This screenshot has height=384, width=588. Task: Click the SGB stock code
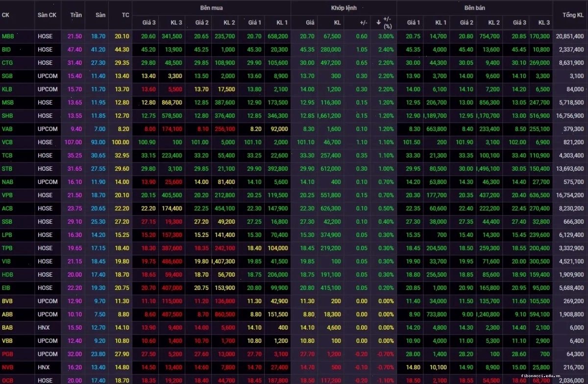[x=7, y=76]
